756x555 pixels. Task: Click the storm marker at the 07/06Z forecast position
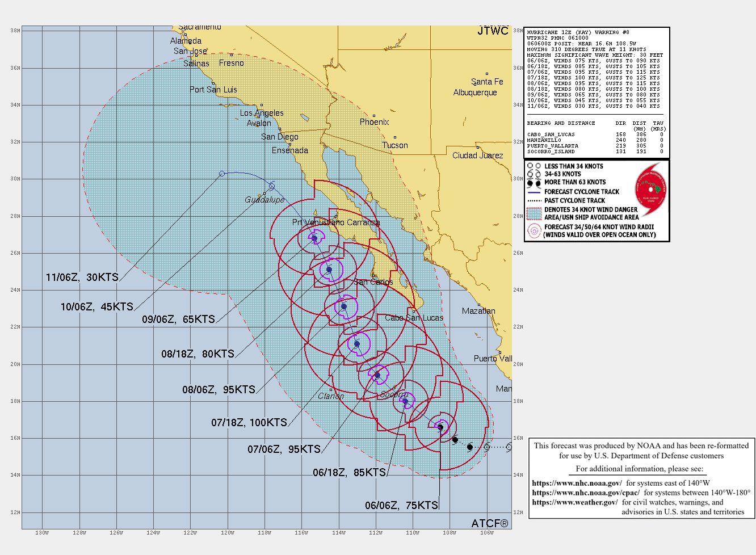tap(377, 375)
